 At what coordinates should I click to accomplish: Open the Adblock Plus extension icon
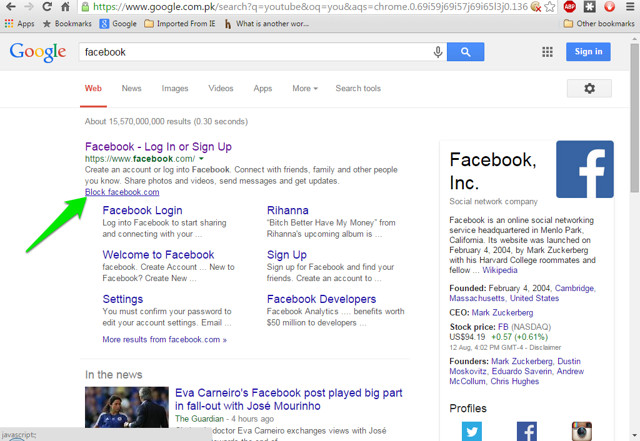[569, 7]
